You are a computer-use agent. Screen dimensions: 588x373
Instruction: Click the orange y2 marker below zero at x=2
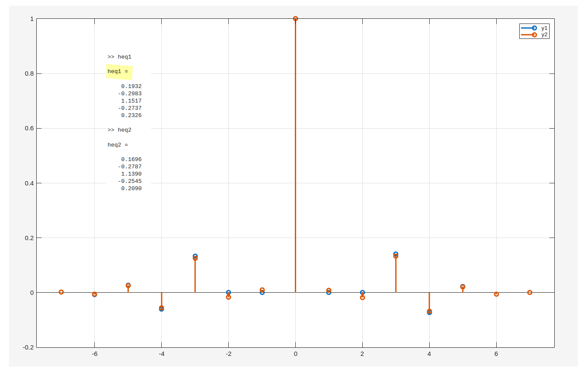pos(362,298)
